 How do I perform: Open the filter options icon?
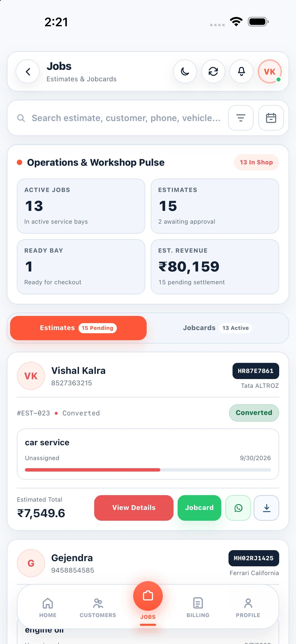[x=241, y=118]
